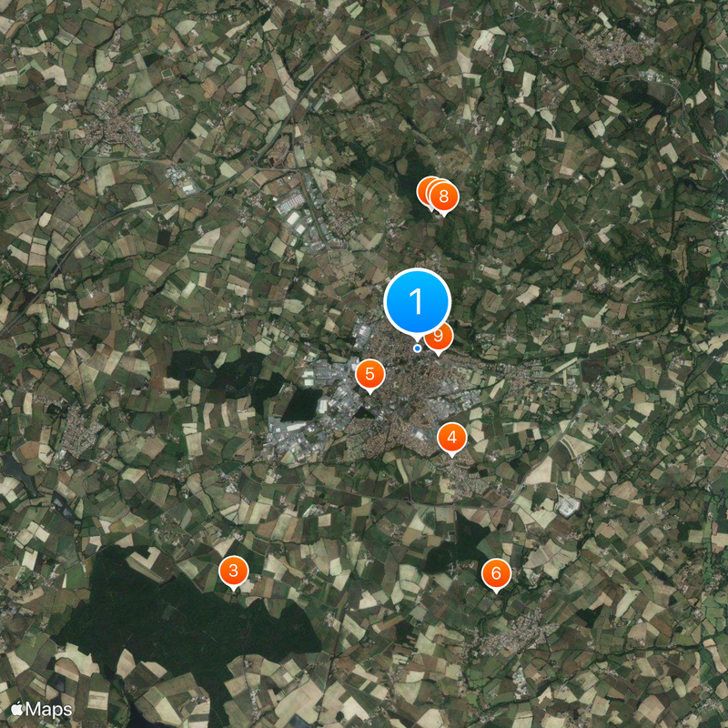The height and width of the screenshot is (728, 728).
Task: Choose orange map pin number 6
Action: point(496,574)
